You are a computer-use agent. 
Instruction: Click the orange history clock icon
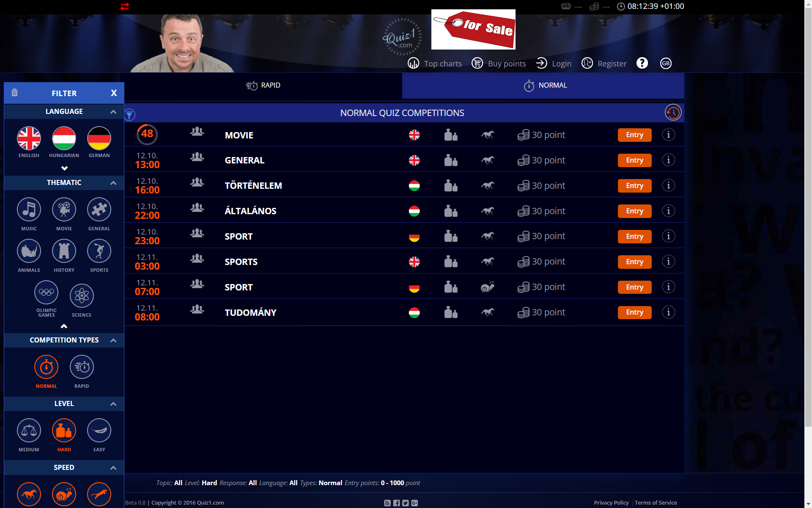click(673, 113)
